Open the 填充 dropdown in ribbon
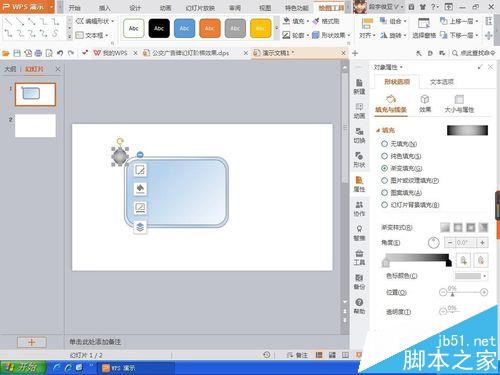Image resolution: width=500 pixels, height=375 pixels. coord(296,21)
